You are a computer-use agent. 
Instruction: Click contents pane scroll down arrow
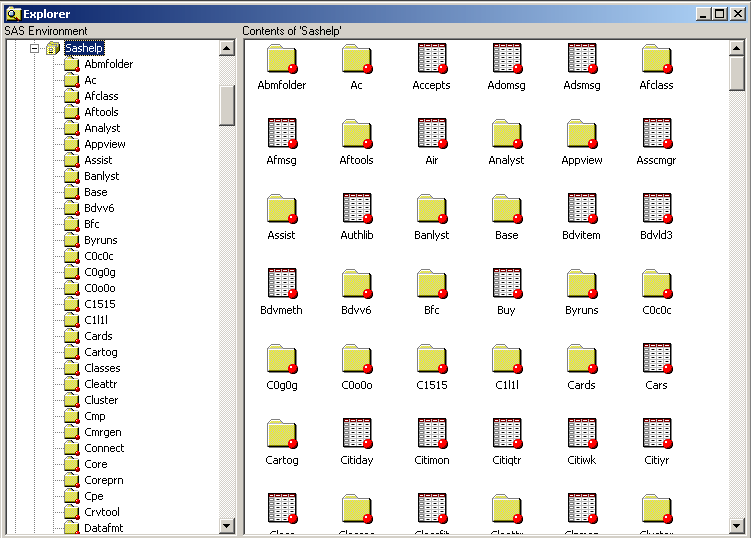[x=737, y=526]
